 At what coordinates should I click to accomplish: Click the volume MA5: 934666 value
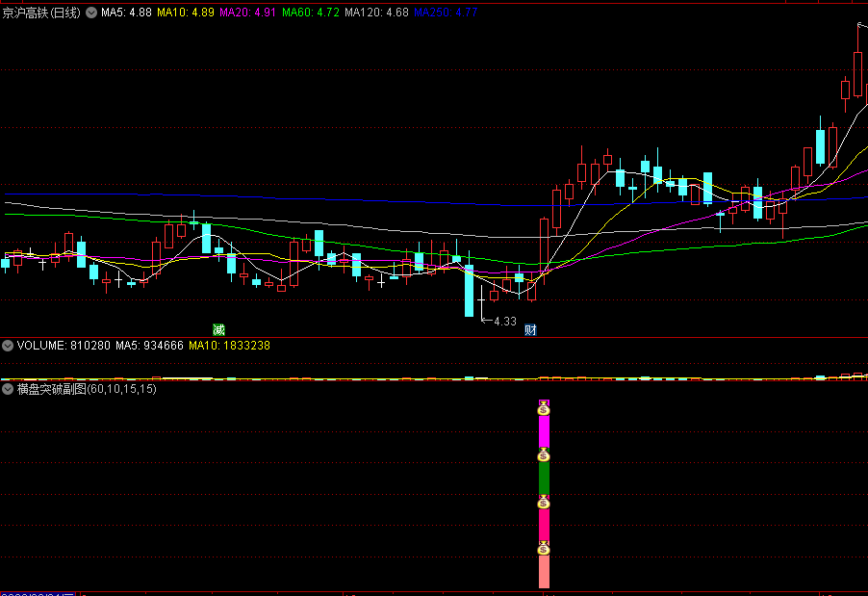[x=149, y=346]
